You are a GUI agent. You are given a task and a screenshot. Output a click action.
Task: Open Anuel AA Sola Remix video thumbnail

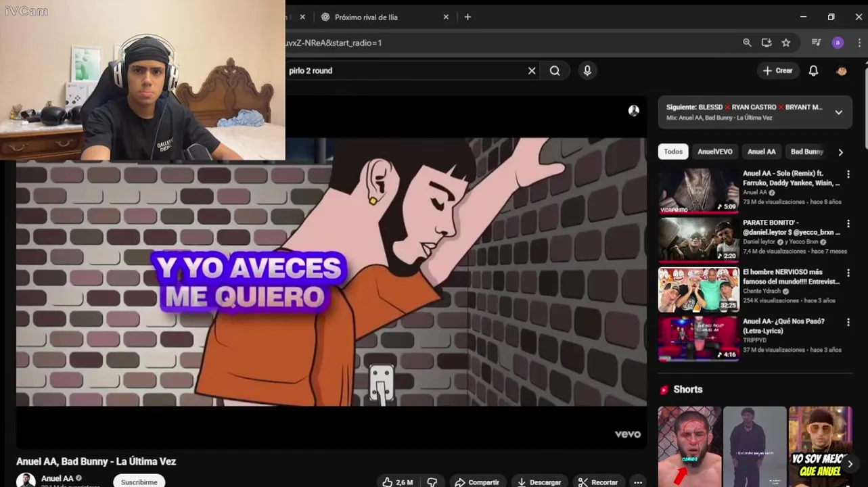click(x=699, y=191)
